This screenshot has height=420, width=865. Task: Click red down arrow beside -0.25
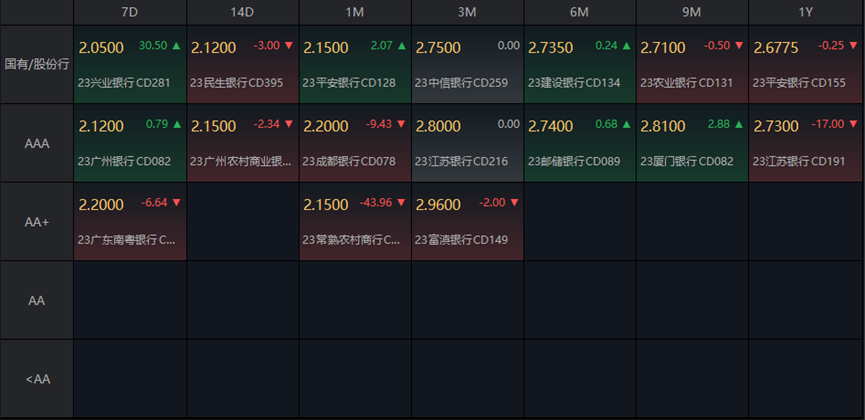[x=853, y=45]
